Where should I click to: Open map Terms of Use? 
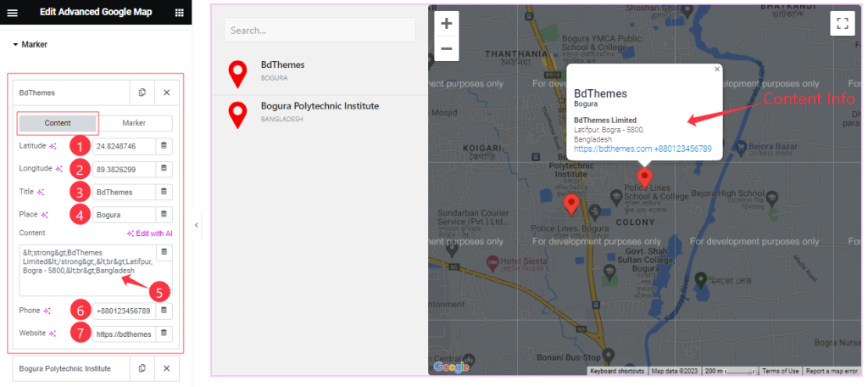[x=780, y=371]
